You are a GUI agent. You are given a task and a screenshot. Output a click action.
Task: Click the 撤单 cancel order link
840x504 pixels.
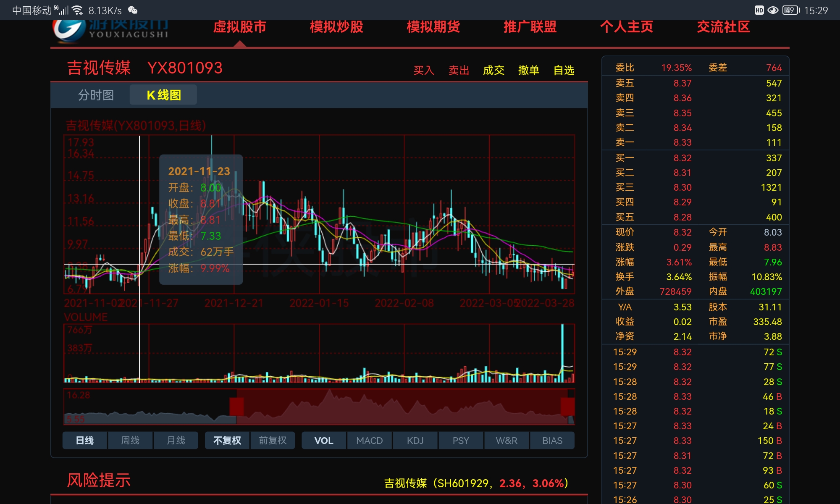pos(529,70)
